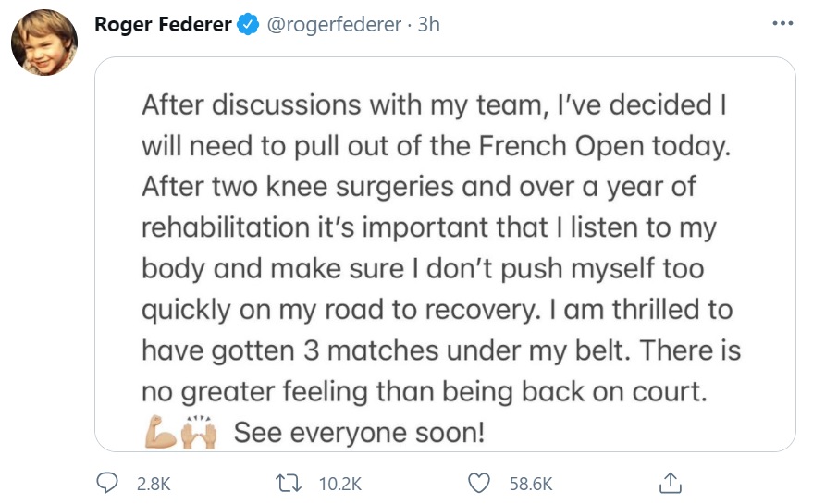
Task: Click the 2.8K reply count
Action: [153, 483]
